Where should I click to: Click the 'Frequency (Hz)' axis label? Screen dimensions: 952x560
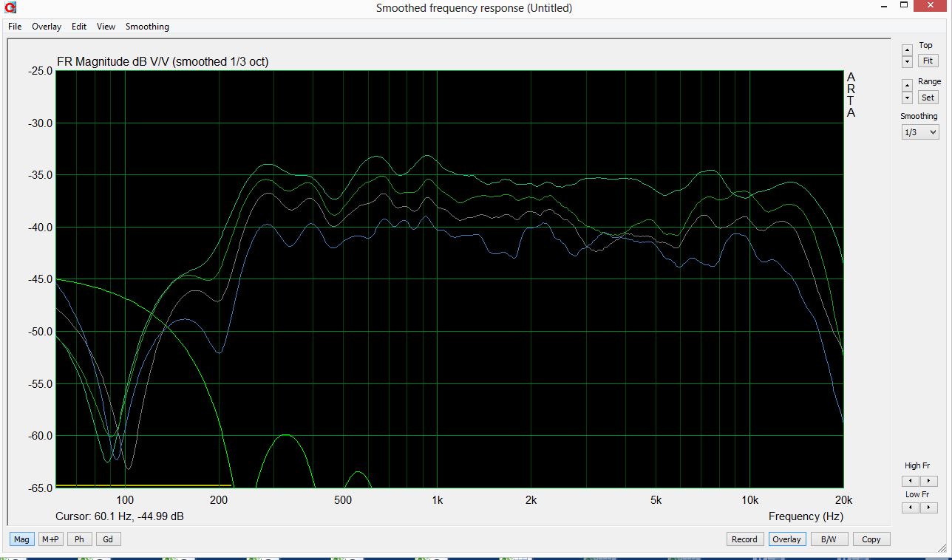click(806, 516)
